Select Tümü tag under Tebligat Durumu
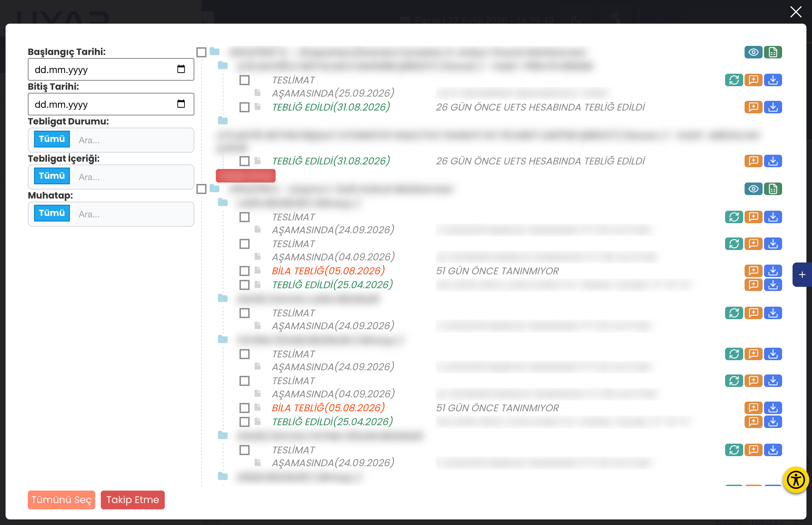Image resolution: width=812 pixels, height=525 pixels. (52, 139)
